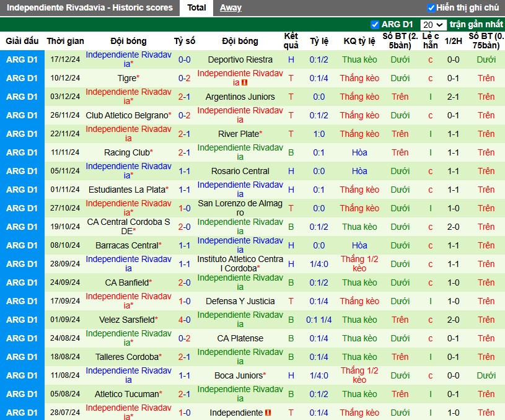505x420 pixels.
Task: Open Barracas Central team link
Action: coord(127,245)
